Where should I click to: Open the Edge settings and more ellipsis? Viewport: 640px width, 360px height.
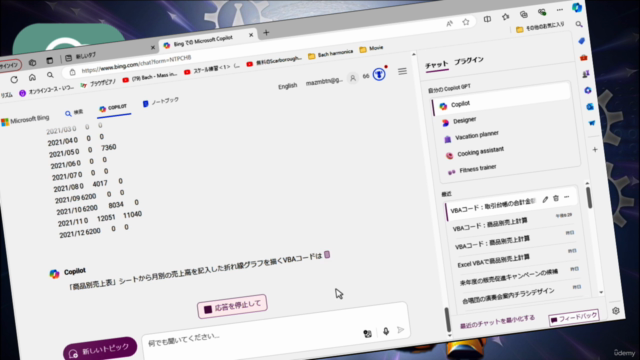pos(560,10)
